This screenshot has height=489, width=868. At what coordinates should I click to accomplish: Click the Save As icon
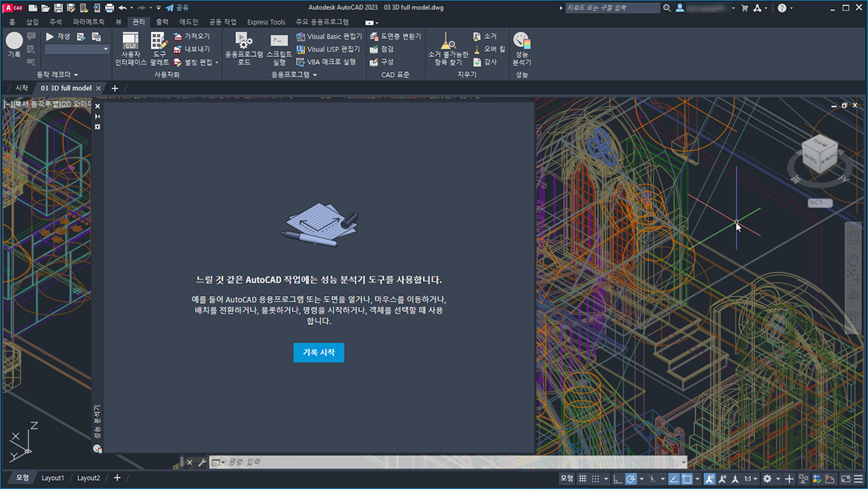pos(71,8)
